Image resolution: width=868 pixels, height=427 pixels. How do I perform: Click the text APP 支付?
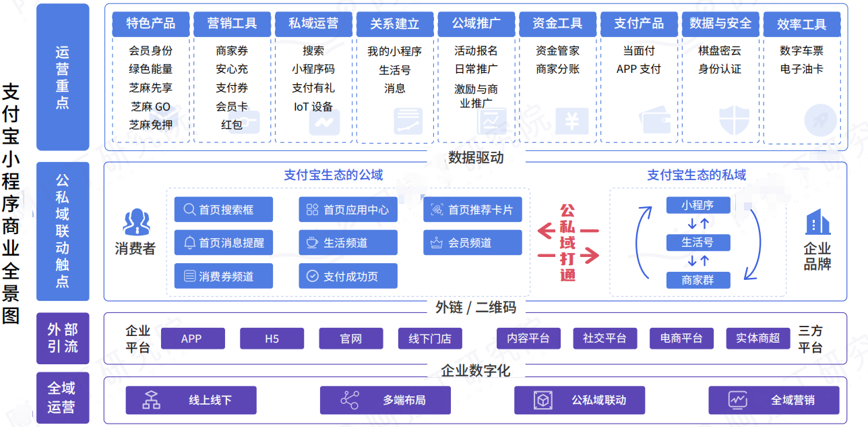coord(639,69)
